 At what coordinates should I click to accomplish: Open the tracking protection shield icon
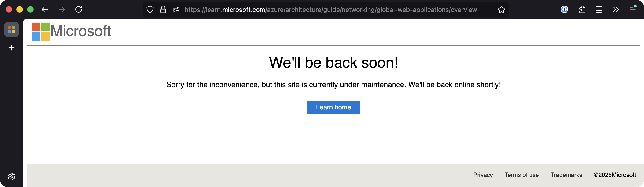[150, 10]
